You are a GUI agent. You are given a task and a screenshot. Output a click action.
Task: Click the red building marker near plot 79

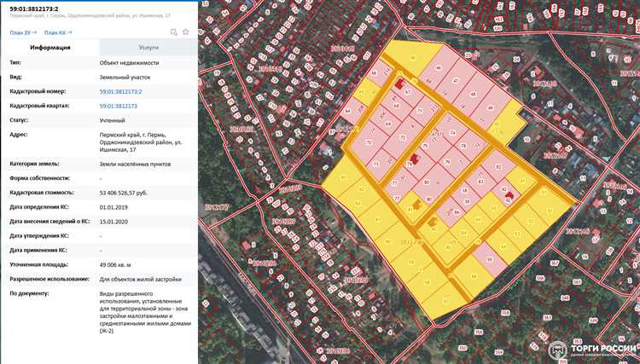coord(416,158)
